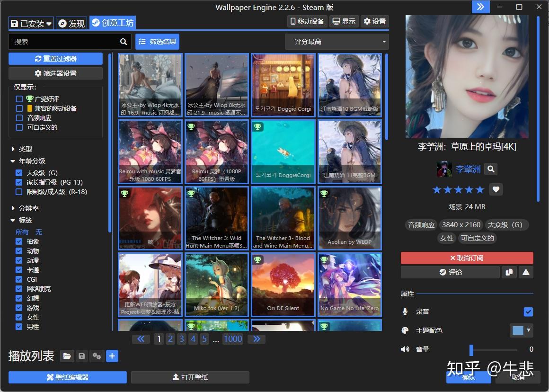
Task: Expand the 类型 filter section
Action: click(x=22, y=149)
